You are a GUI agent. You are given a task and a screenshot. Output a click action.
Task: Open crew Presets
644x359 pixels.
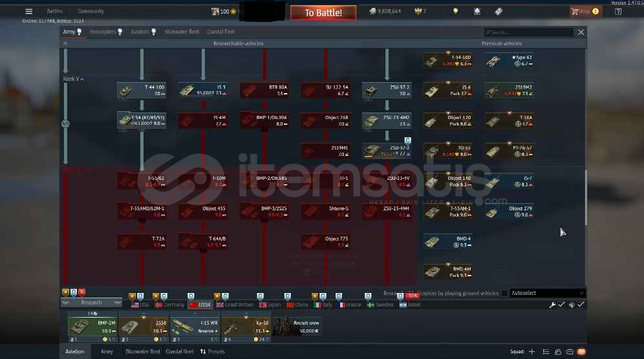212,352
